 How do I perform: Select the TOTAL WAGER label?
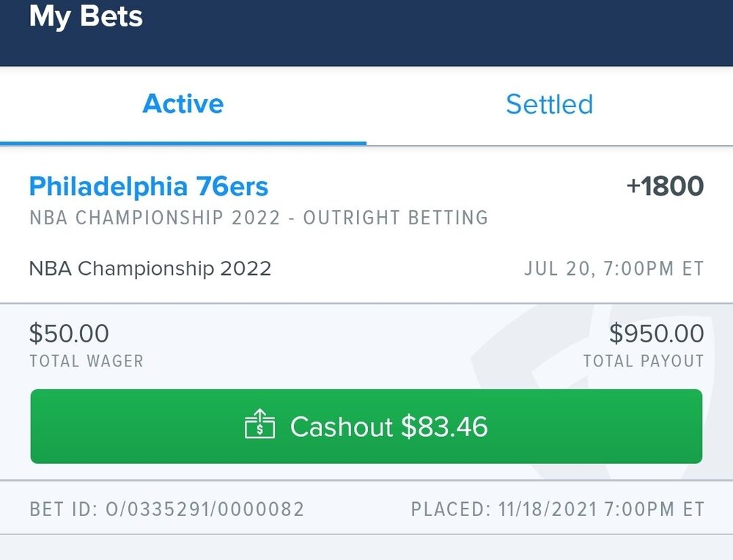(85, 361)
